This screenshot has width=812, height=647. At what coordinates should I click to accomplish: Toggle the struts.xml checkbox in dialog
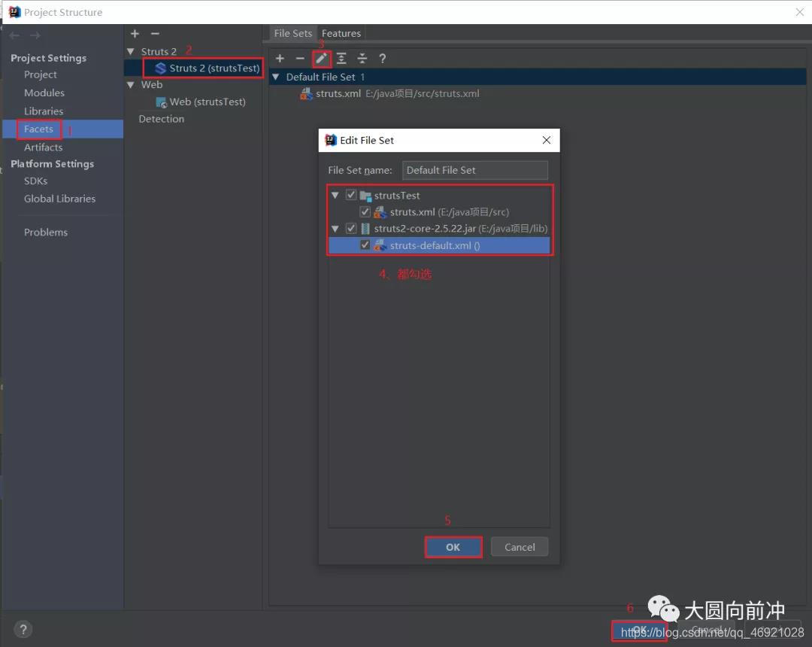pyautogui.click(x=365, y=212)
